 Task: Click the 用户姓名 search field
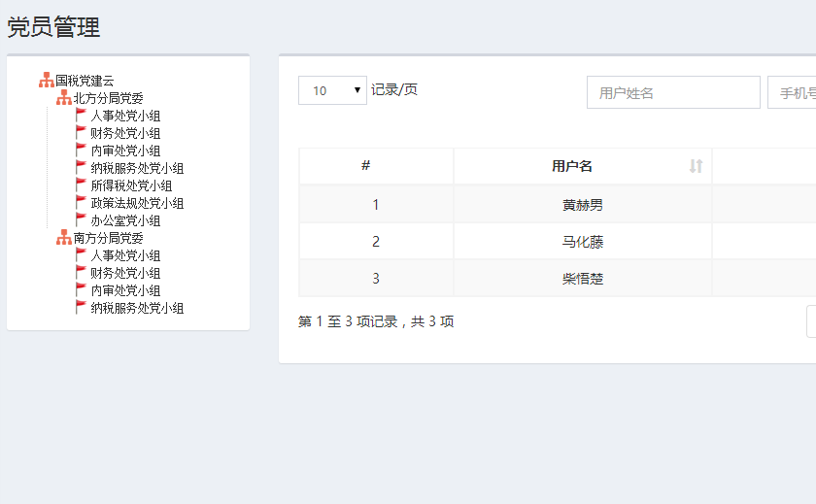click(x=673, y=92)
